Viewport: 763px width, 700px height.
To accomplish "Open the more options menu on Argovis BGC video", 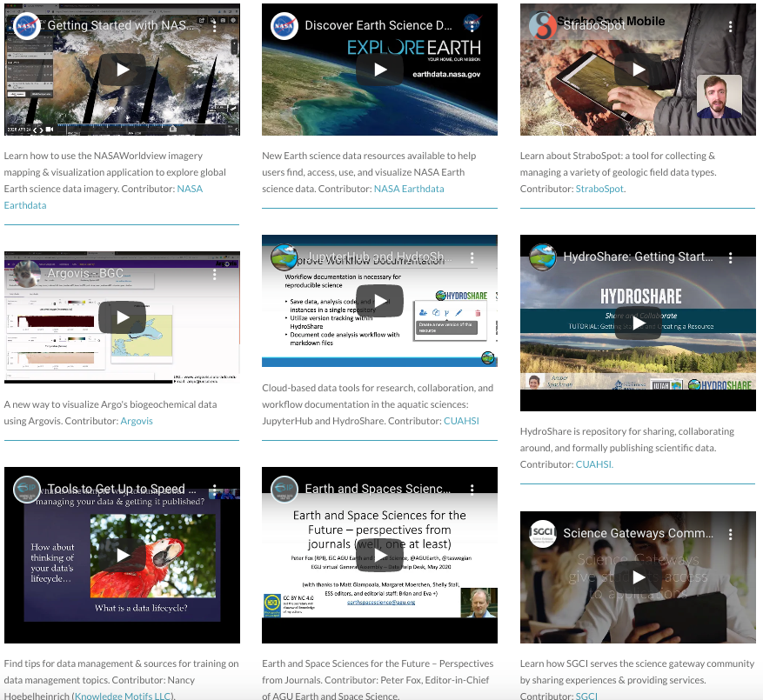I will click(x=214, y=274).
